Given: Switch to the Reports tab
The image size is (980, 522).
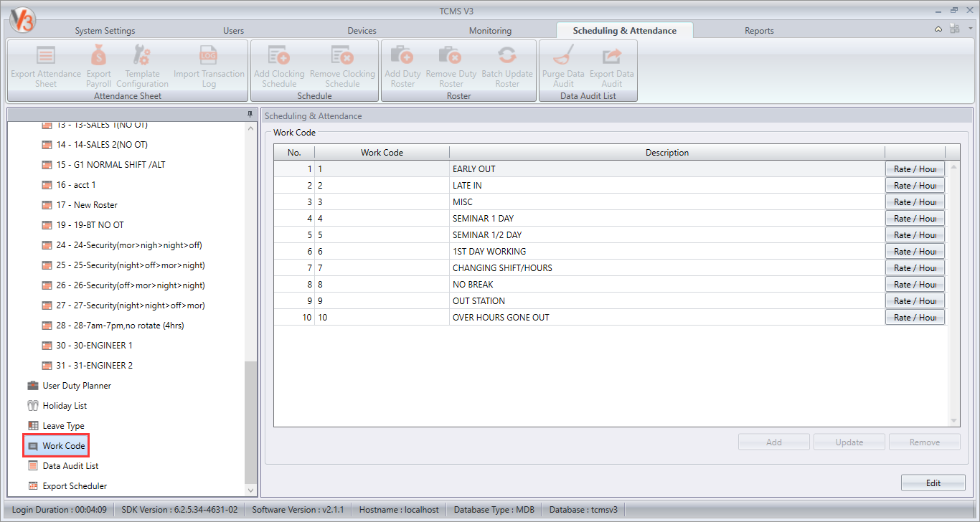Looking at the screenshot, I should point(759,31).
